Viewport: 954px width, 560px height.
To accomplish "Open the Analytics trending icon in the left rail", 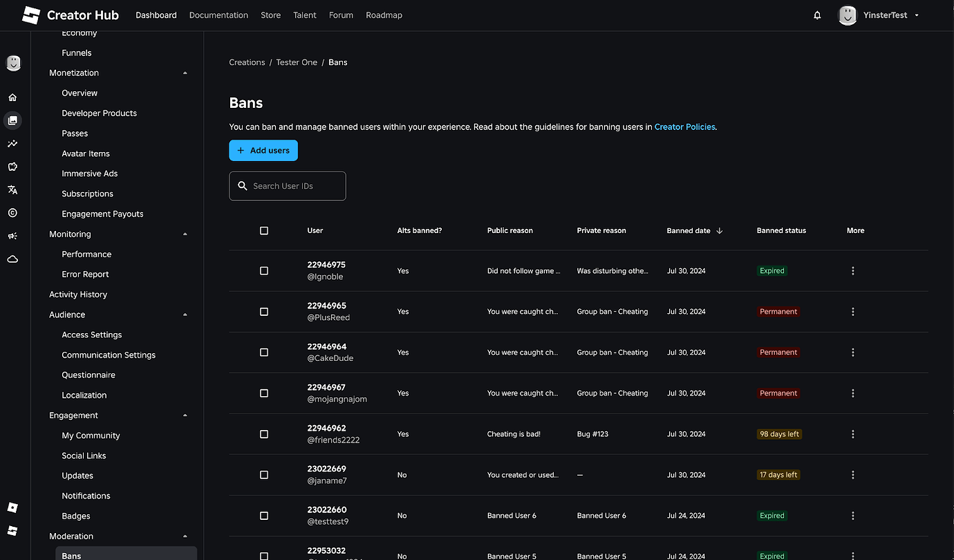I will [12, 143].
